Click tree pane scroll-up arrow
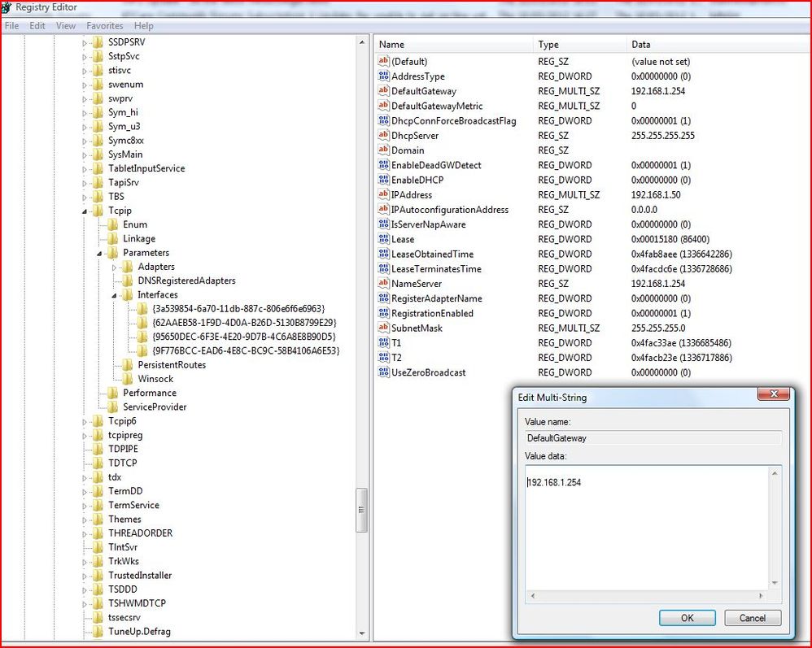 coord(361,42)
